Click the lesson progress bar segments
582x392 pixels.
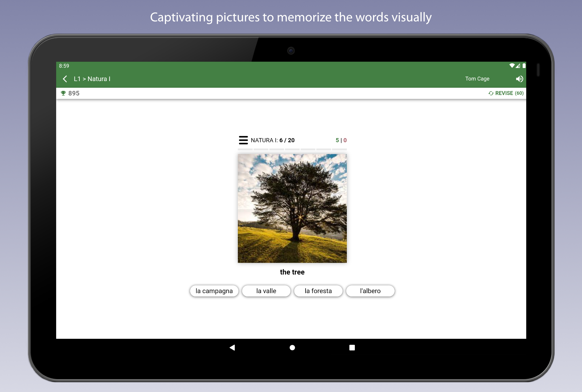point(292,149)
